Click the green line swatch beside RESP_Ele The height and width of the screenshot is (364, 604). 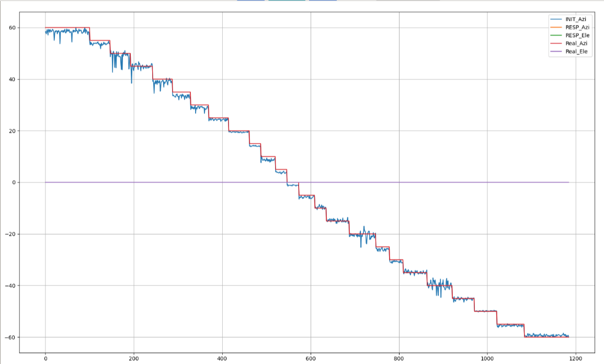556,36
